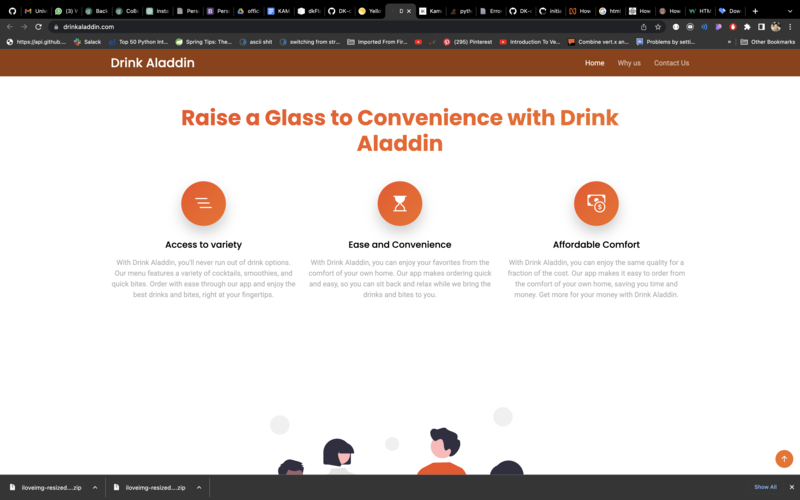The width and height of the screenshot is (800, 500).
Task: Go to Why us section
Action: coord(629,63)
